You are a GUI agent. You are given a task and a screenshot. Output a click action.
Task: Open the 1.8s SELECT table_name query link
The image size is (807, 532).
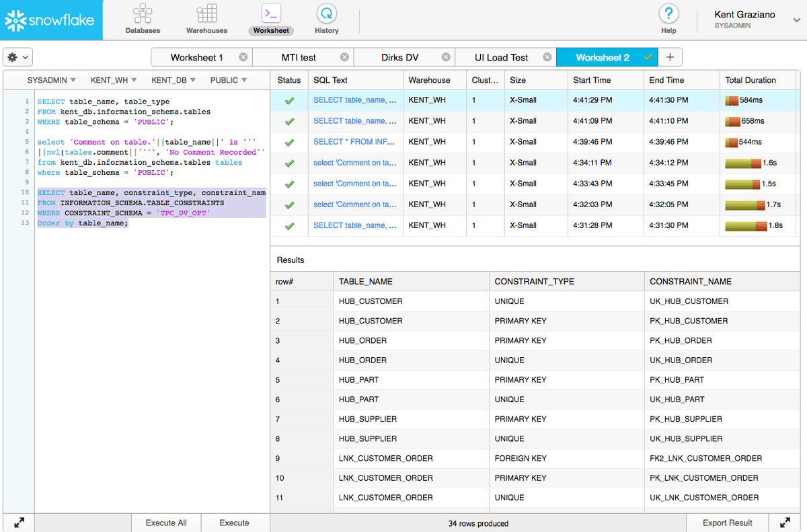[354, 225]
